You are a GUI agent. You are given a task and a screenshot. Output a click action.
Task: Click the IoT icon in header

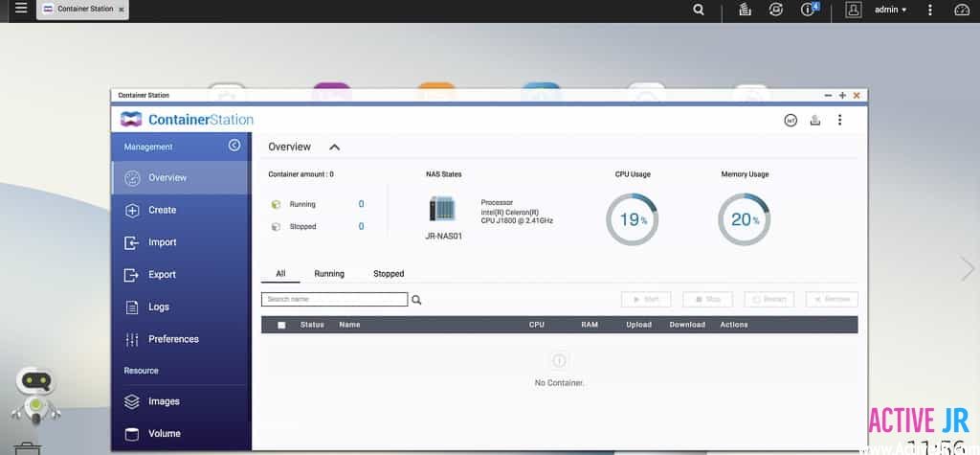tap(791, 120)
